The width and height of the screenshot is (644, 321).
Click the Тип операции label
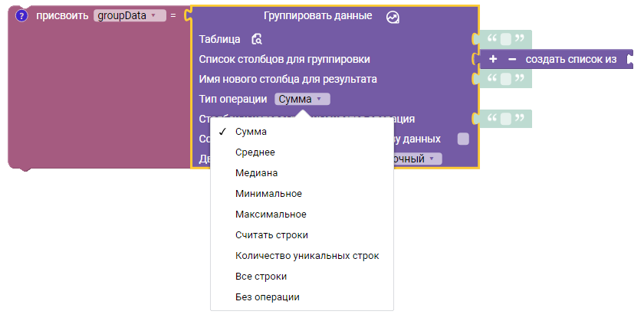pos(233,100)
